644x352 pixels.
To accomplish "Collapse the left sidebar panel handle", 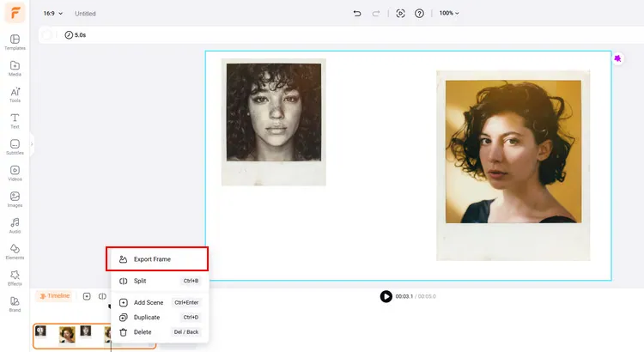I will tap(32, 146).
